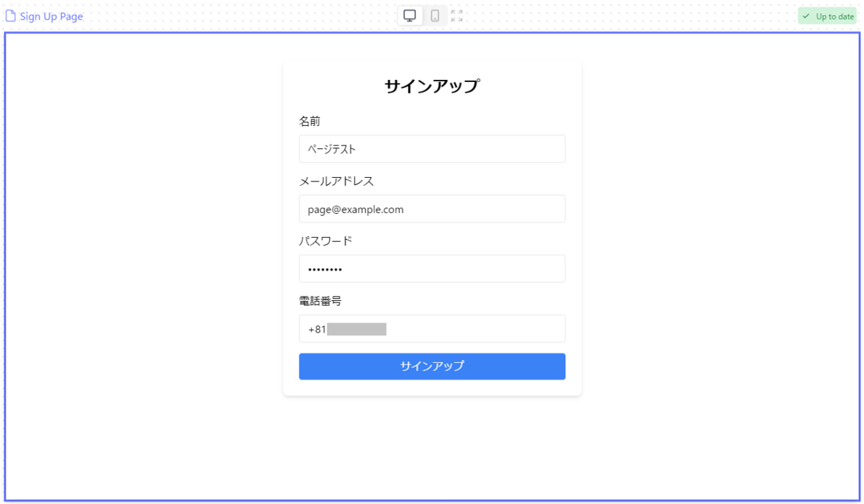The image size is (864, 504).
Task: Click the メールアドレス email field
Action: [432, 209]
